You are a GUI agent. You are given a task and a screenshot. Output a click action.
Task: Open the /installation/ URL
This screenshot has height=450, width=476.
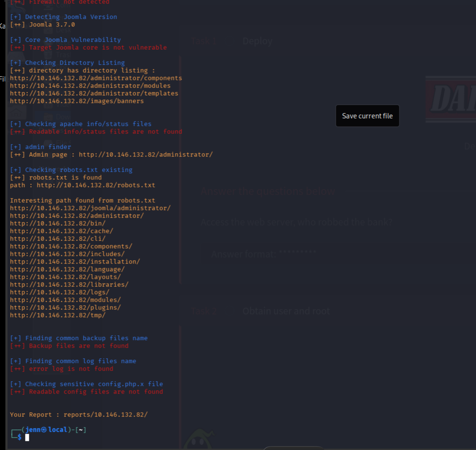75,262
